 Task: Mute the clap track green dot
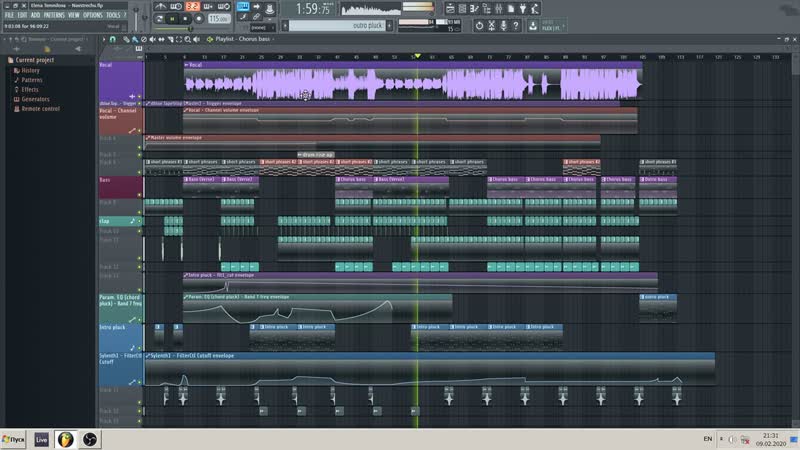coord(139,221)
